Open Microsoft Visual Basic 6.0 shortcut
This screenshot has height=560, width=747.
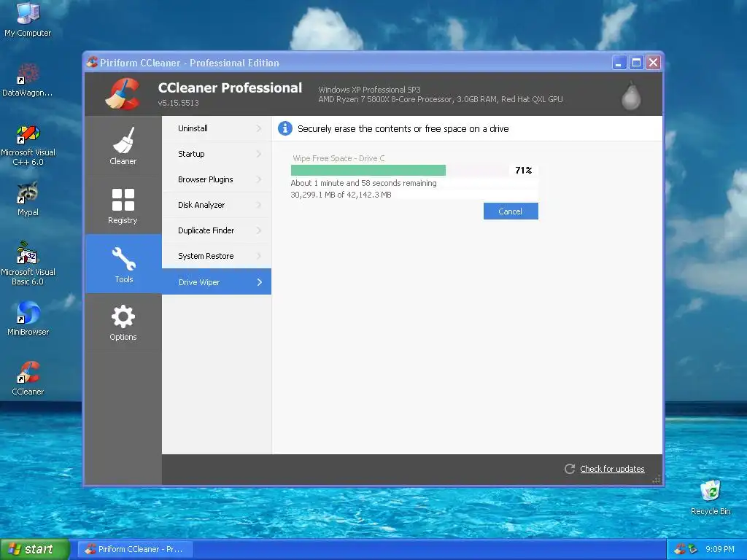click(27, 253)
